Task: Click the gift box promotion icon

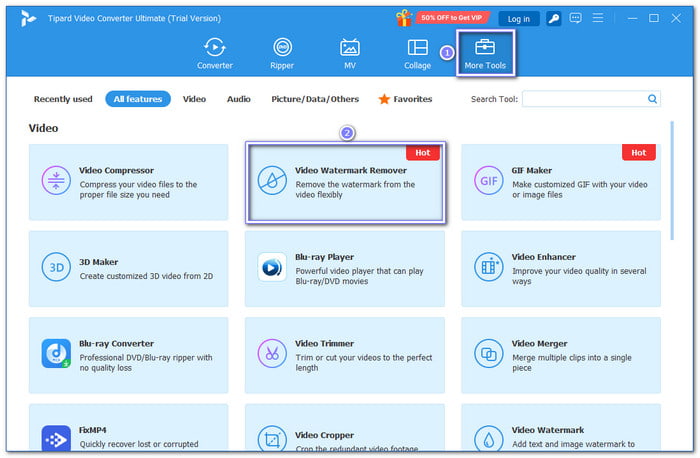Action: (404, 18)
